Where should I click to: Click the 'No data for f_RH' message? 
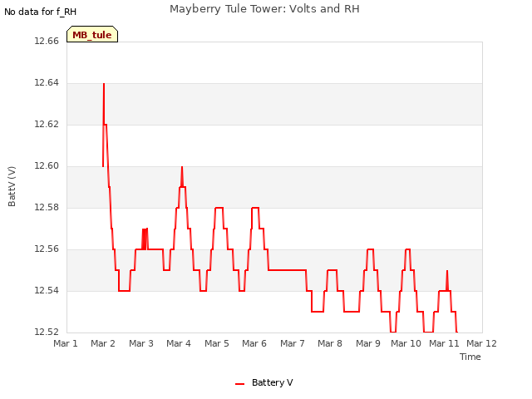tap(41, 12)
